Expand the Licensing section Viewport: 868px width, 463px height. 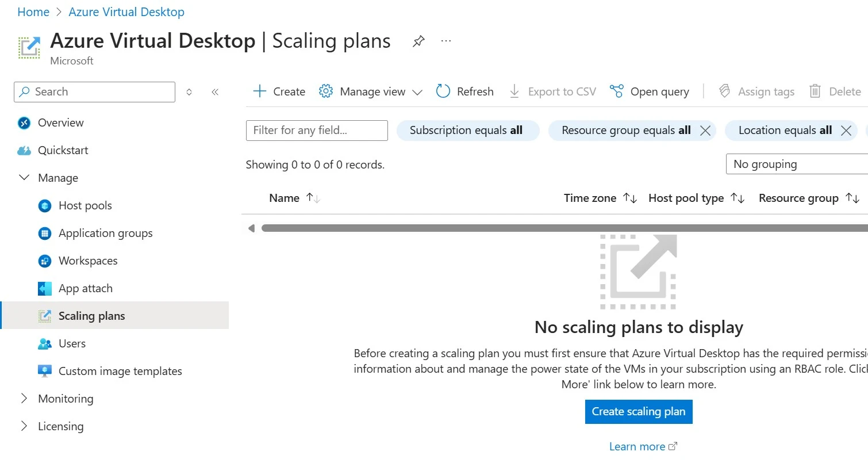point(24,426)
